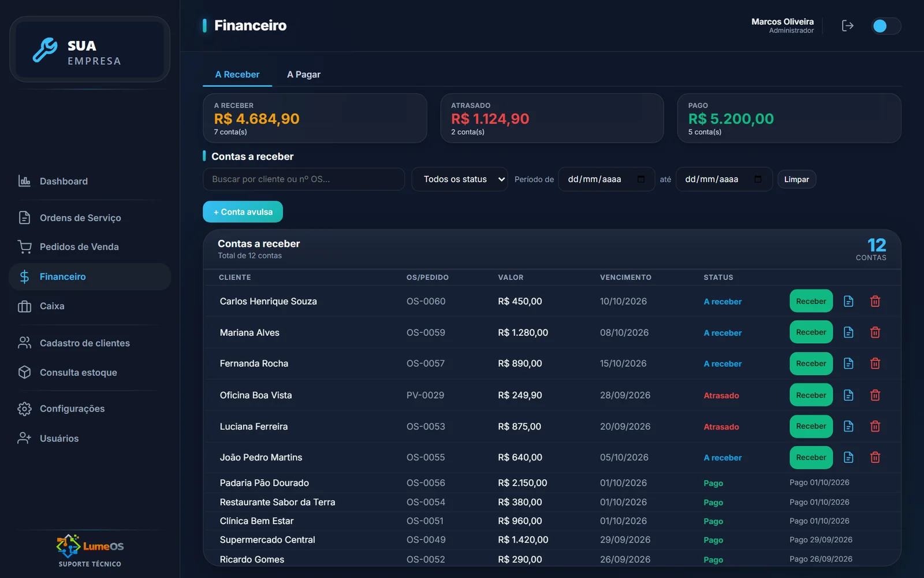Receber payment from Carlos Henrique Souza
The image size is (924, 578).
pyautogui.click(x=811, y=301)
